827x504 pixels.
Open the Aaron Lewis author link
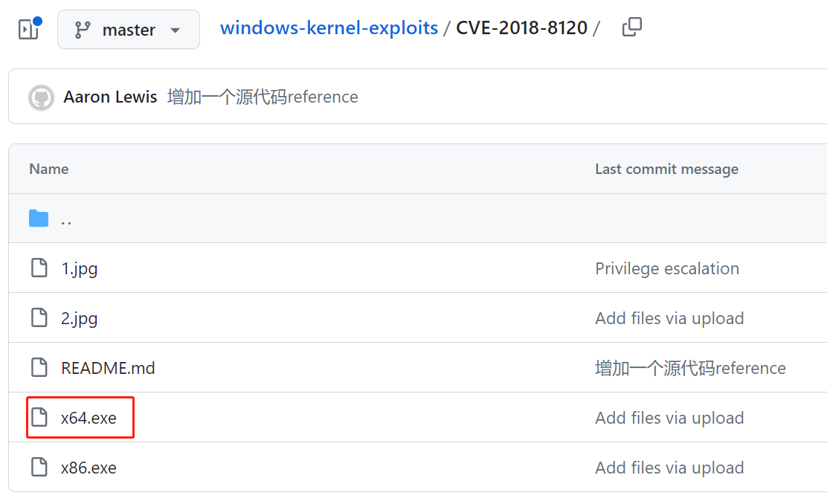pyautogui.click(x=111, y=97)
